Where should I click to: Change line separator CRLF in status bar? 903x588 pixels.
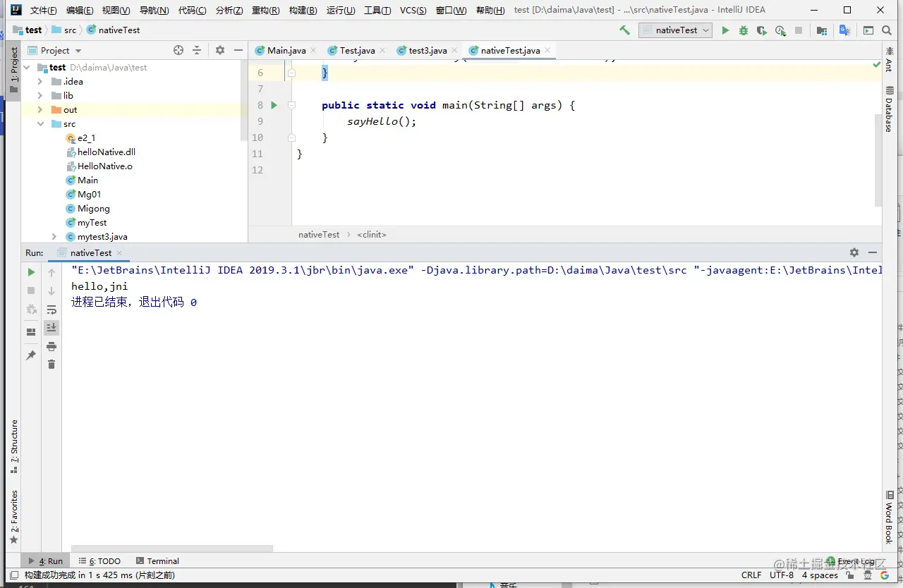pyautogui.click(x=751, y=575)
